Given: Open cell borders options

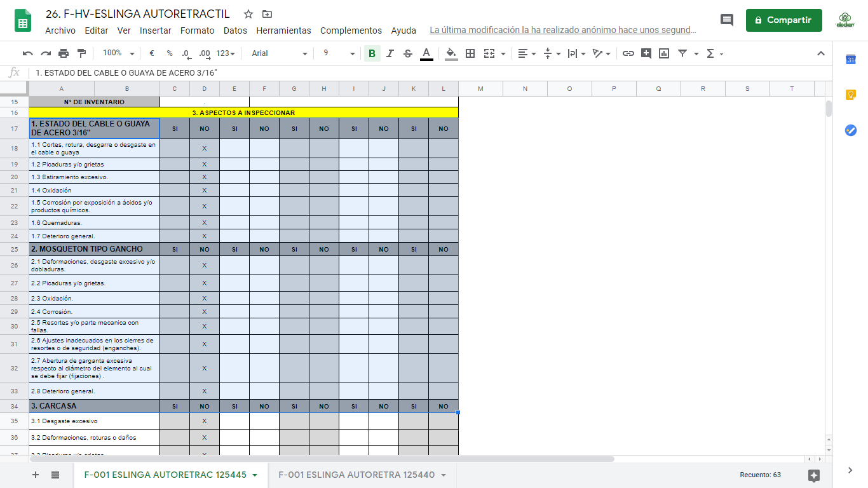Looking at the screenshot, I should click(470, 53).
